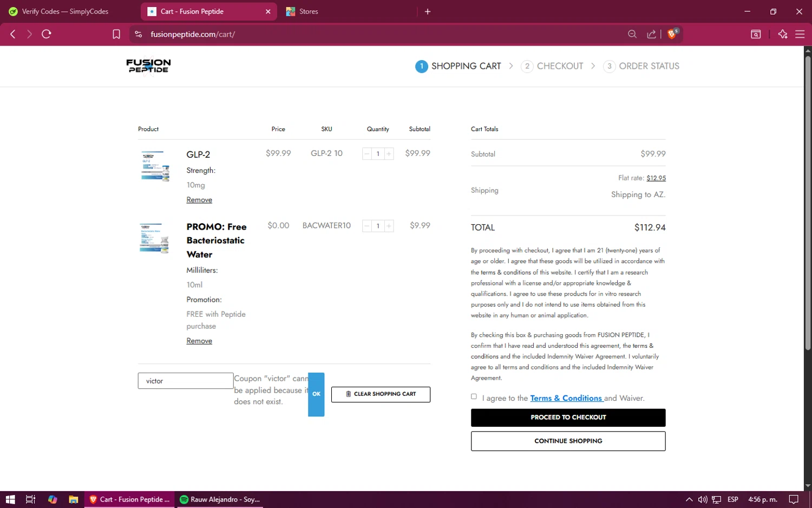Bookmark this page icon

point(116,34)
